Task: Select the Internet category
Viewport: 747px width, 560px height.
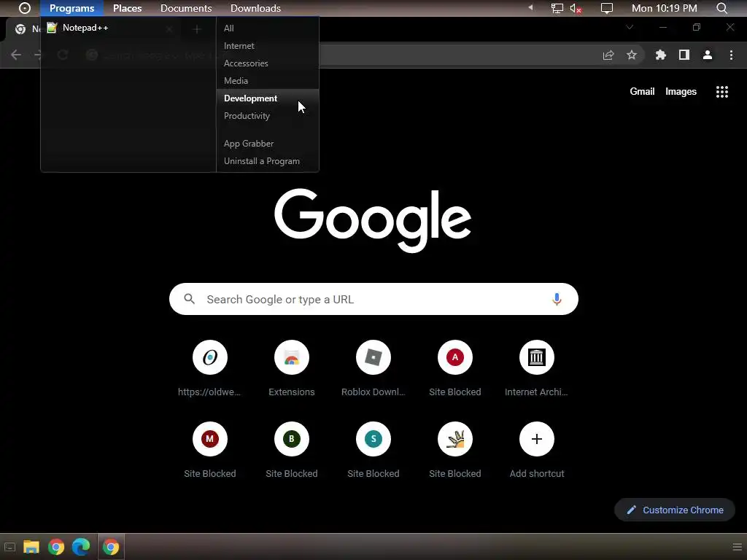Action: coord(239,46)
